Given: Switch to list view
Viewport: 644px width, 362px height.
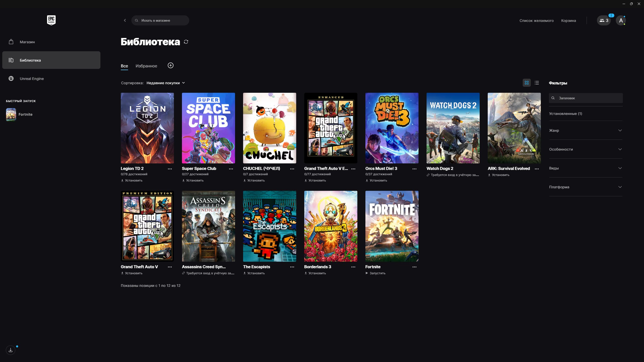Looking at the screenshot, I should point(537,83).
